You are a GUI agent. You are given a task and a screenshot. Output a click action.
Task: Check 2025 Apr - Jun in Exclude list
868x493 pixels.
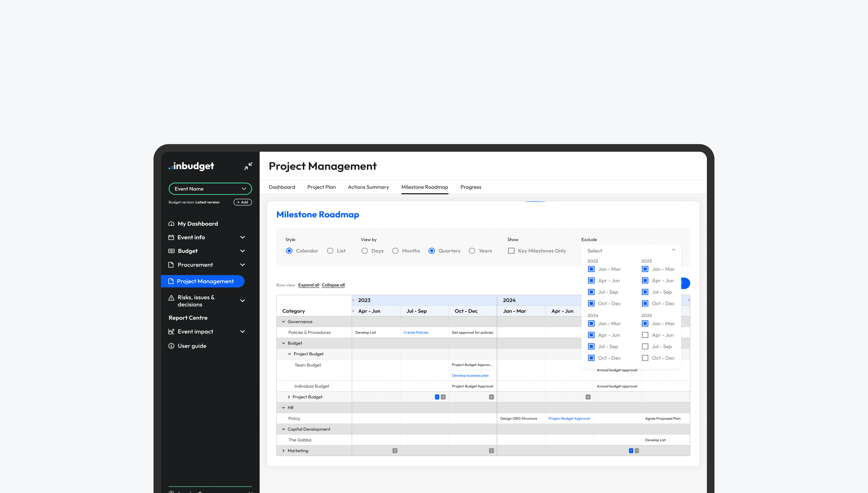(x=645, y=335)
